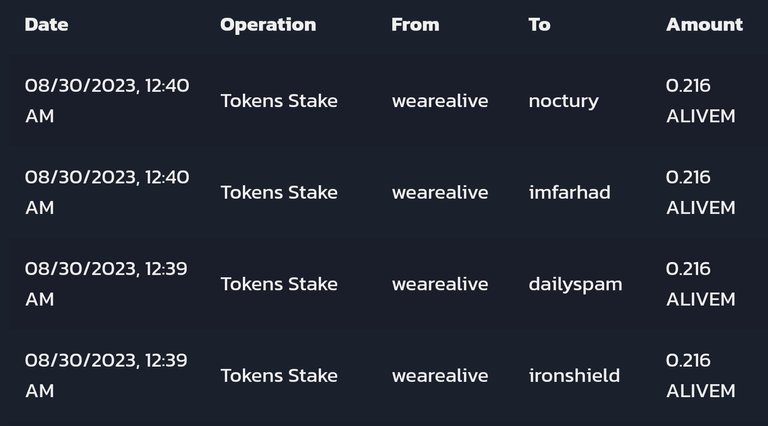The image size is (768, 426).
Task: Click the Amount column header
Action: pos(704,24)
